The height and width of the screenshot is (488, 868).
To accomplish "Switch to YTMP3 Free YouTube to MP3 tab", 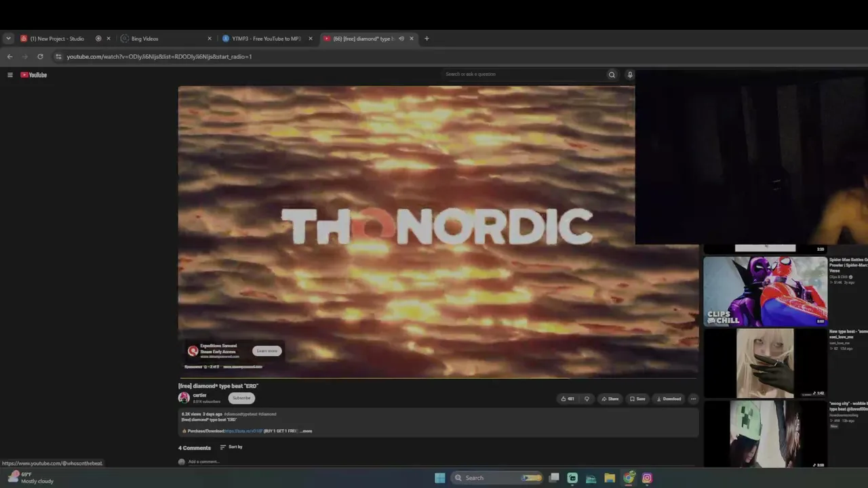I will click(267, 39).
